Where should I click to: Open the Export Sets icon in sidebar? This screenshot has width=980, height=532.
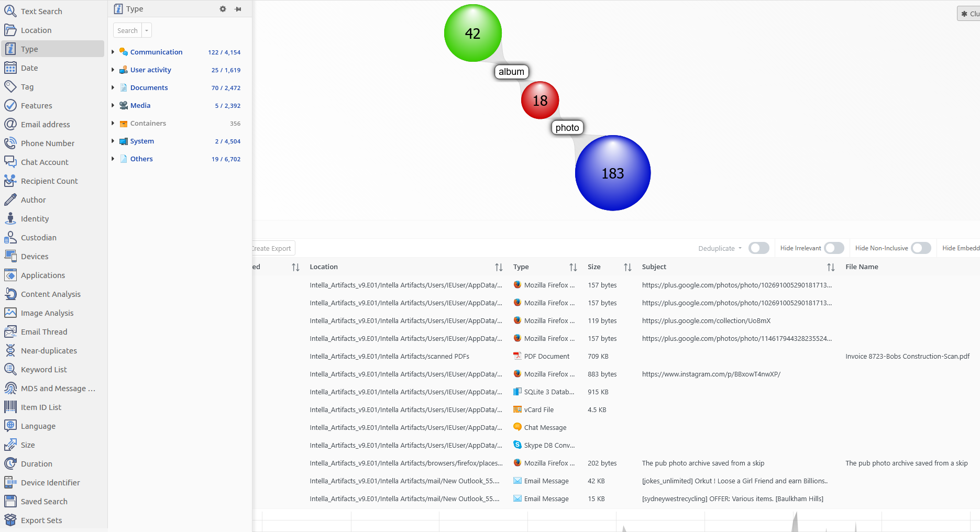(10, 520)
